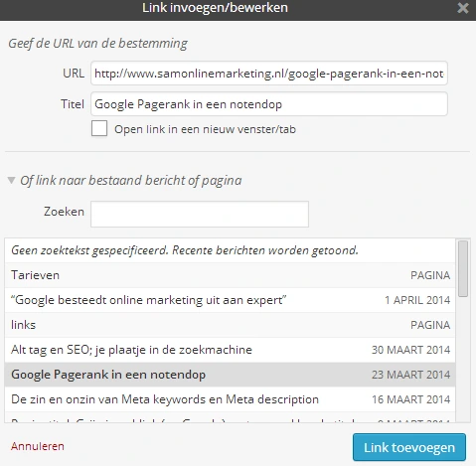
Task: Click the Link toevoegen button
Action: [x=409, y=447]
